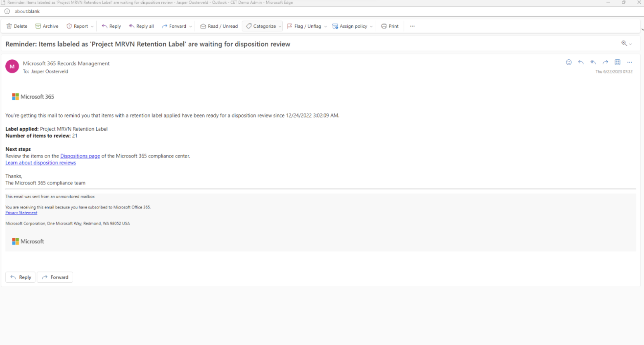This screenshot has height=345, width=644.
Task: Choose Reply all in the top toolbar
Action: point(141,26)
